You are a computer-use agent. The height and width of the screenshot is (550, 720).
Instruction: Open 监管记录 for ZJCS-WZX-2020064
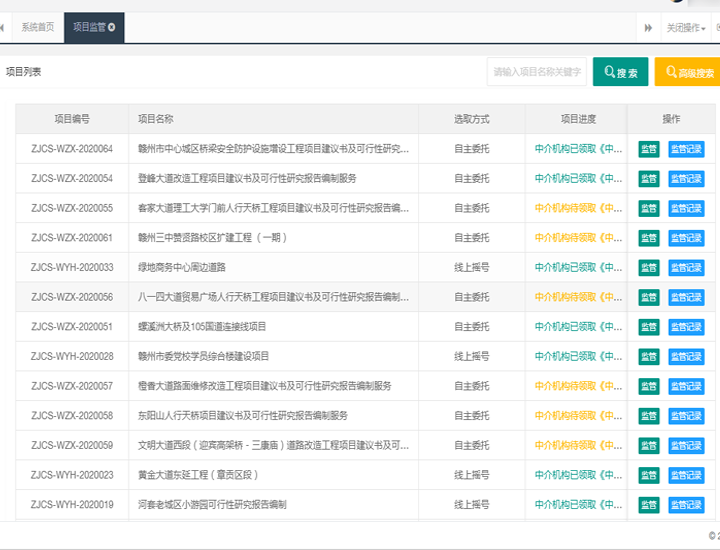click(x=686, y=149)
